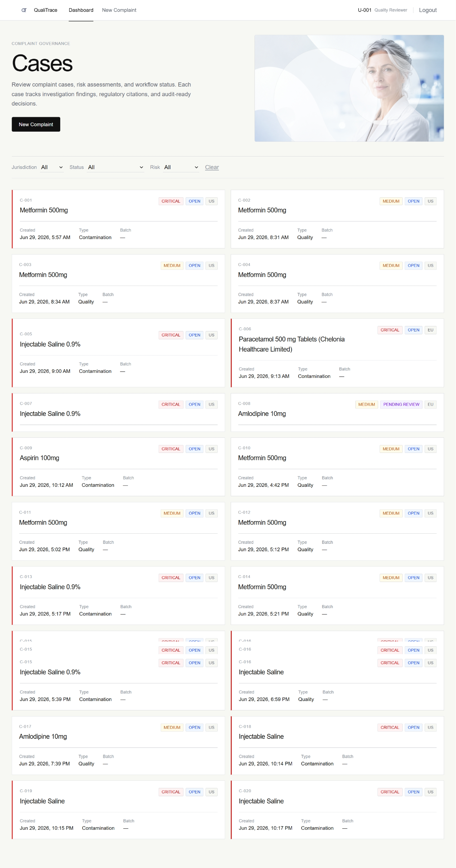Screen dimensions: 456x868
Task: Click the reviewer hero image
Action: (349, 88)
